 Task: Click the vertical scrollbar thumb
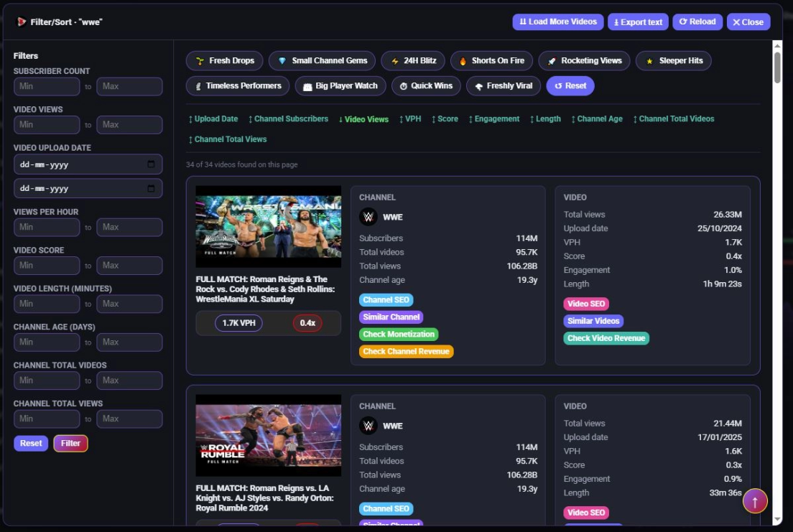[777, 67]
